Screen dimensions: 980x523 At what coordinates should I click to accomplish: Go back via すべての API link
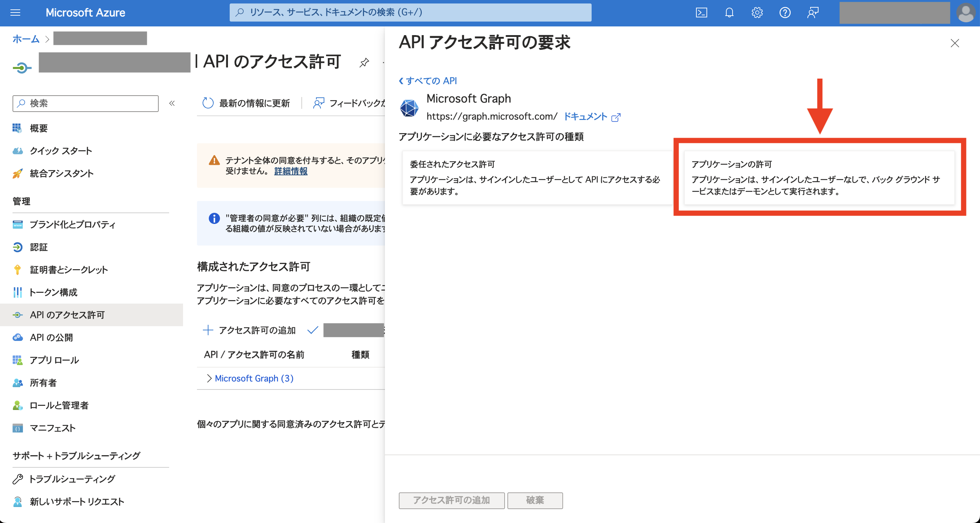tap(428, 81)
